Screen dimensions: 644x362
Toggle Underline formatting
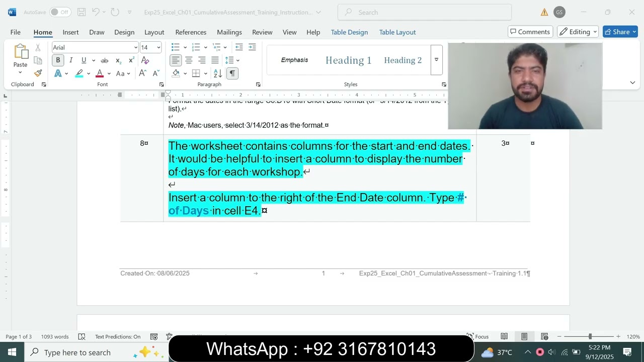coord(84,60)
